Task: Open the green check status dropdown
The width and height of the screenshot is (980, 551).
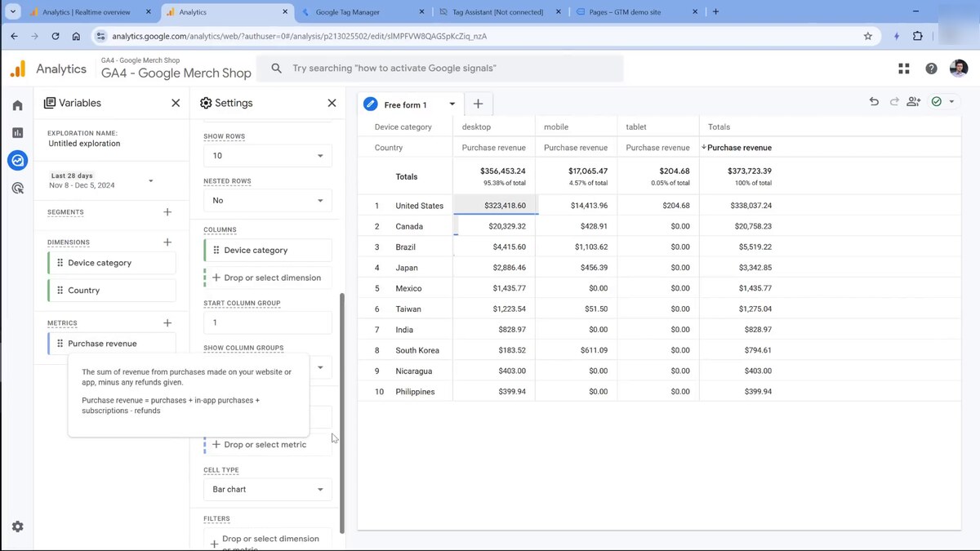Action: pos(942,101)
